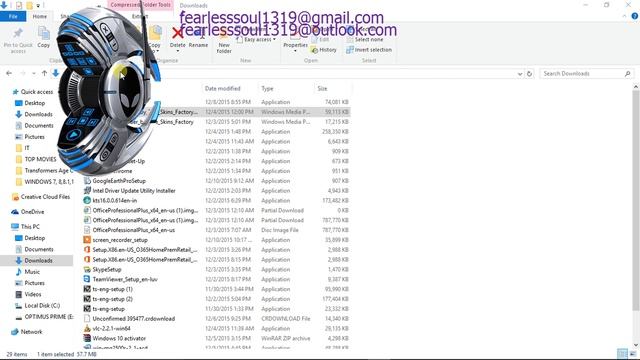Viewport: 640px width, 360px height.
Task: Create a New folder from the ribbon
Action: click(x=224, y=41)
